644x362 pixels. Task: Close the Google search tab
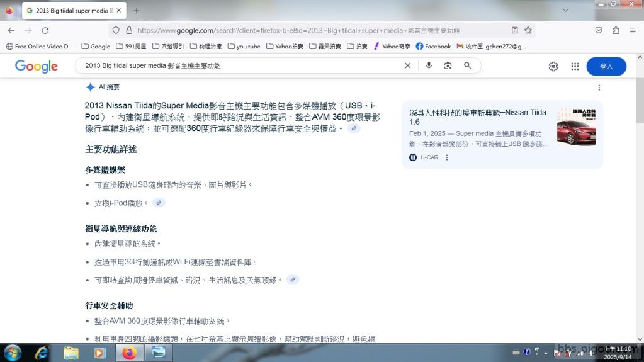tap(119, 11)
